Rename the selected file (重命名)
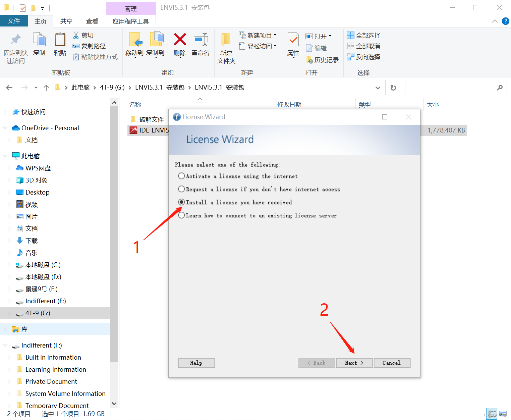The image size is (511, 420). point(201,44)
